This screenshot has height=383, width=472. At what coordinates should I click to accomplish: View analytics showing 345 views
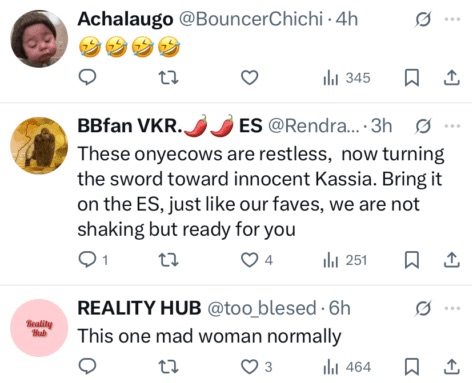(347, 78)
